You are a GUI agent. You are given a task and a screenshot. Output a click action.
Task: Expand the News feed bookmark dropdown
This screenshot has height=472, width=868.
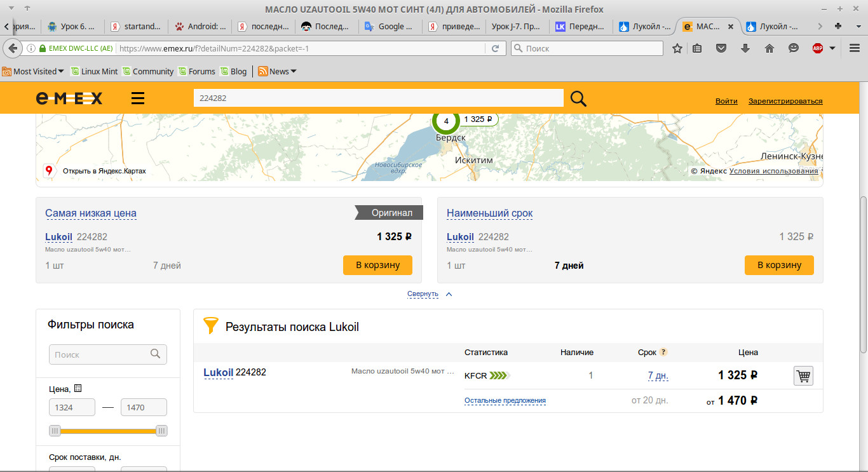pos(278,71)
